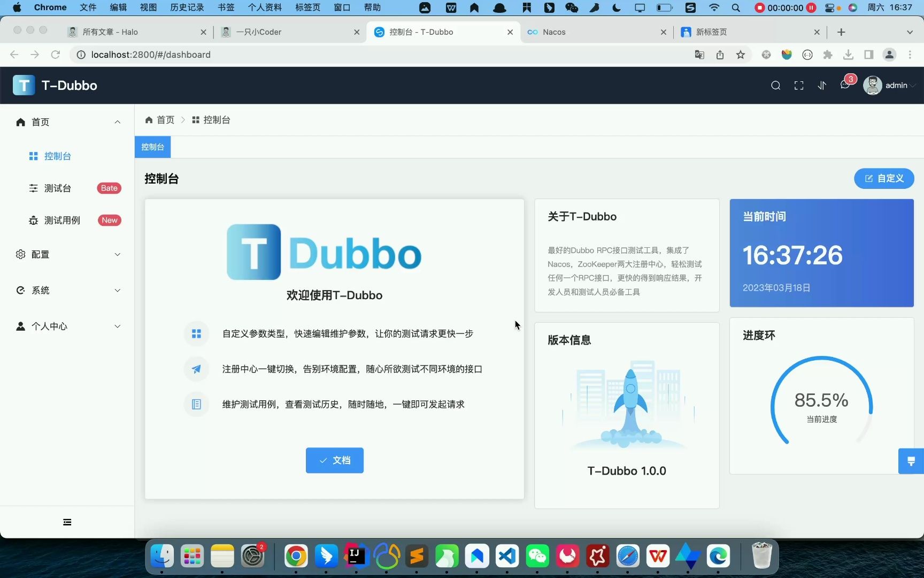The width and height of the screenshot is (924, 578).
Task: Switch to the 新标签页 browser tab
Action: 750,32
